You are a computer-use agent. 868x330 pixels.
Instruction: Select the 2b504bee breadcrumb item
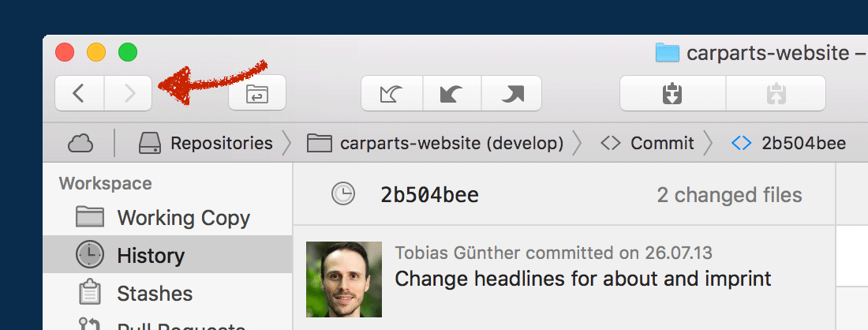(789, 143)
